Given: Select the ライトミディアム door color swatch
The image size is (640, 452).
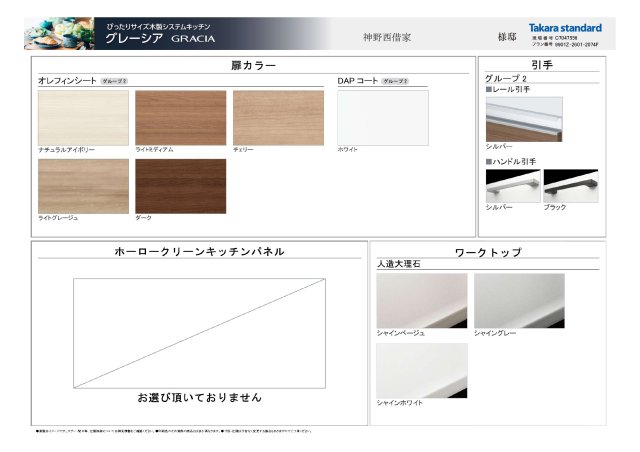Looking at the screenshot, I should coord(180,118).
